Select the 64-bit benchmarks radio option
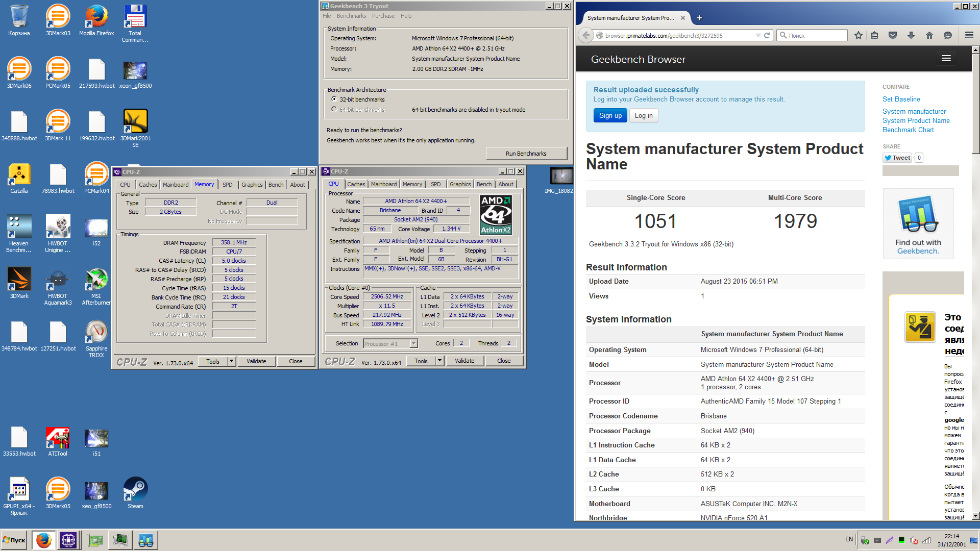The height and width of the screenshot is (551, 980). point(334,109)
